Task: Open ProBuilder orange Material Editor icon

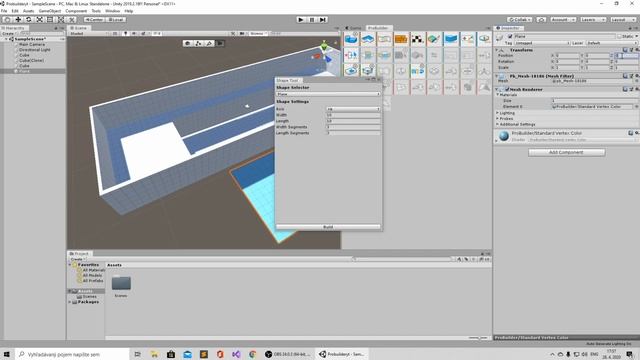Action: click(x=401, y=39)
